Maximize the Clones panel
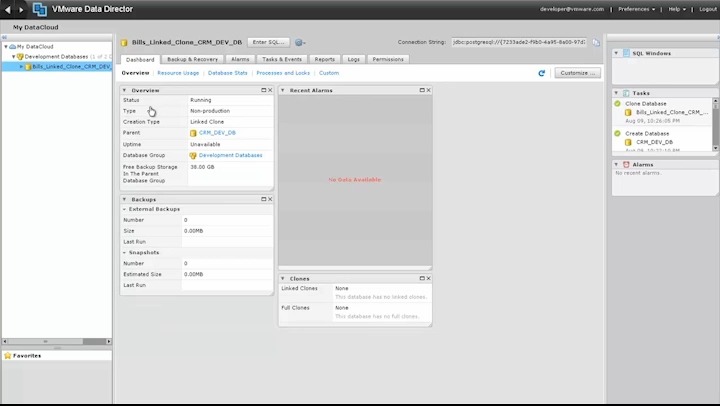The image size is (720, 406). (422, 278)
